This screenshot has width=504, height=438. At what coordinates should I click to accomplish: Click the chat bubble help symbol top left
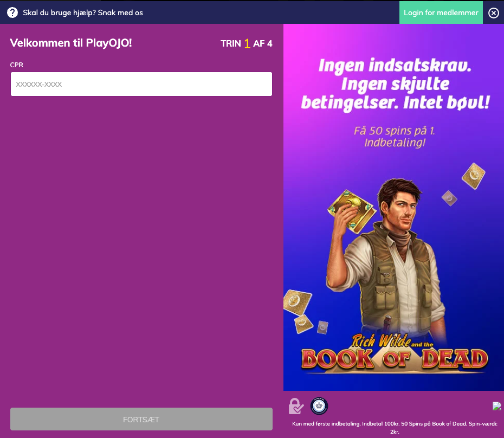[12, 12]
